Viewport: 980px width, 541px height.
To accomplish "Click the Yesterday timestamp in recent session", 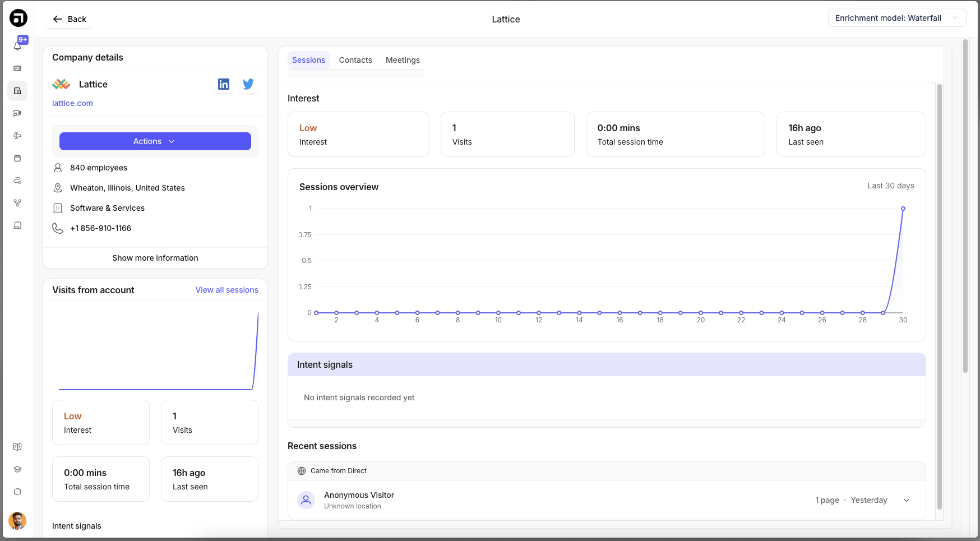I will (869, 500).
